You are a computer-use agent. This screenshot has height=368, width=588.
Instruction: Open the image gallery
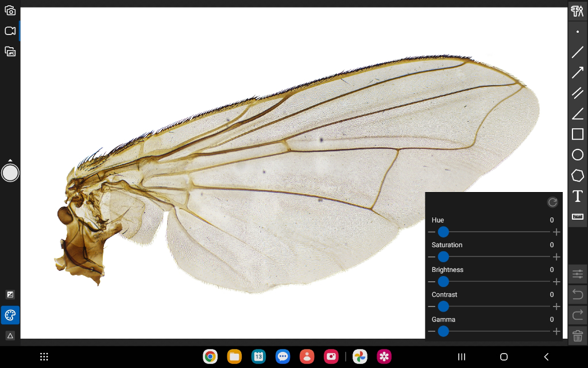(x=10, y=51)
